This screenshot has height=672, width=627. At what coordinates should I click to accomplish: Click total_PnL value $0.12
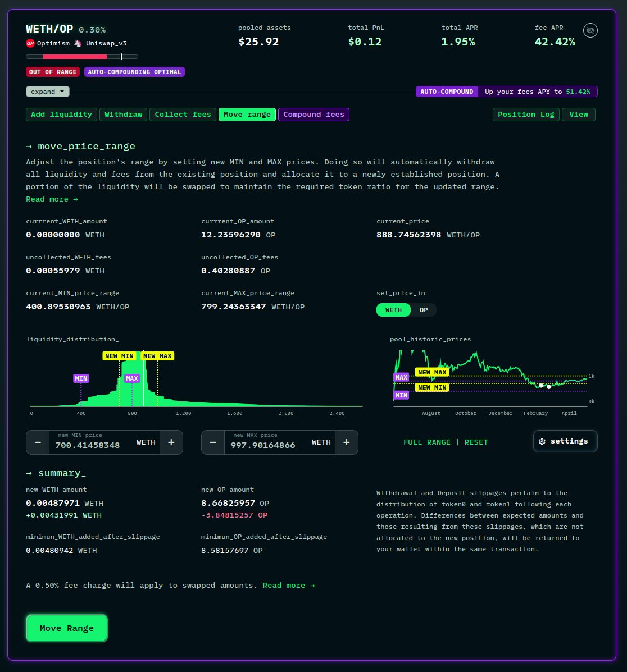[x=365, y=42]
